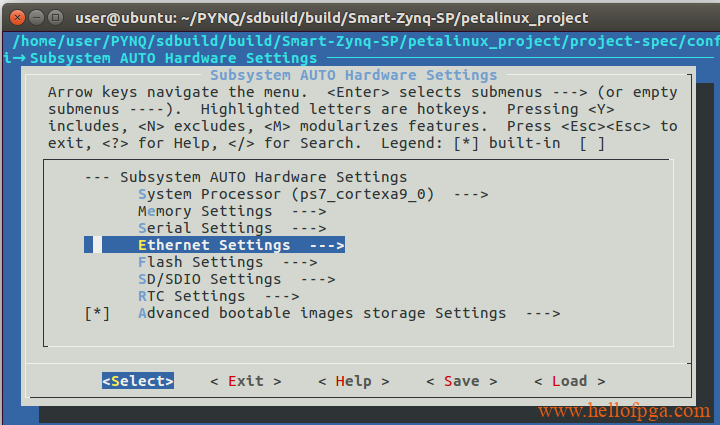Close the terminal window
This screenshot has height=425, width=720.
[x=17, y=18]
